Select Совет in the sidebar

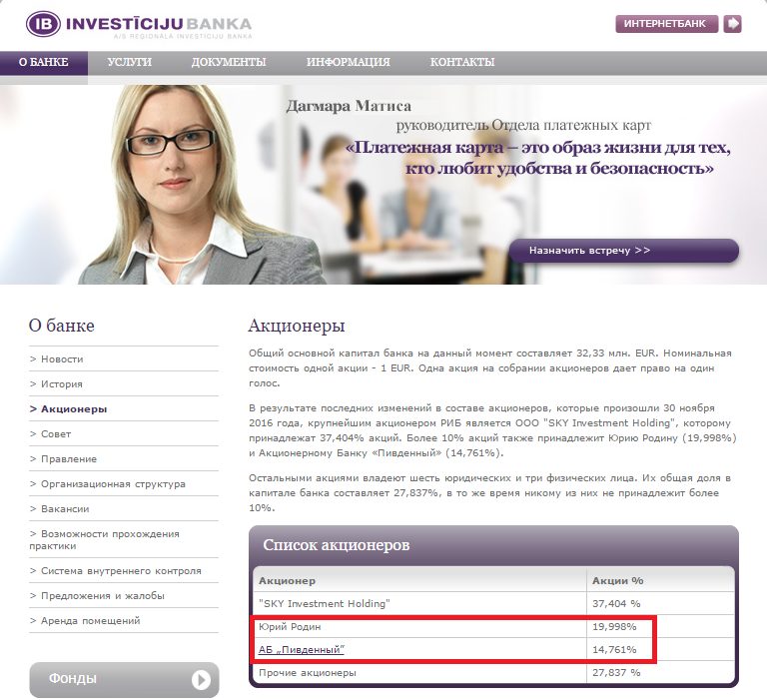(56, 433)
